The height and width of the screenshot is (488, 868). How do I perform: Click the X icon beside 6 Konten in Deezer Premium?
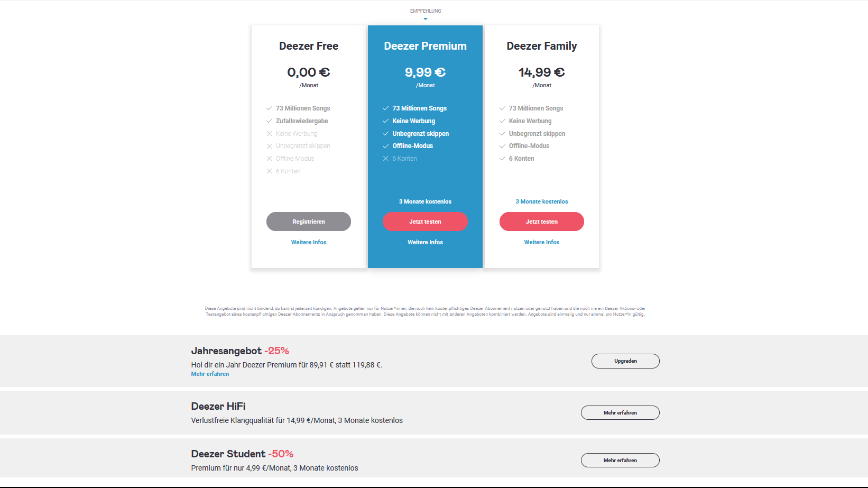coord(385,159)
